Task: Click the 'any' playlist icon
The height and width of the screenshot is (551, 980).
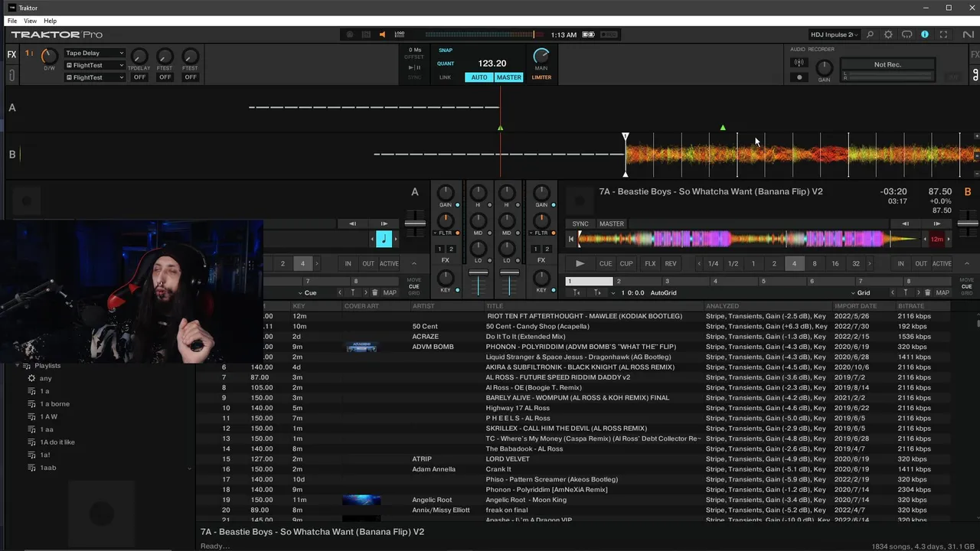Action: [x=31, y=378]
